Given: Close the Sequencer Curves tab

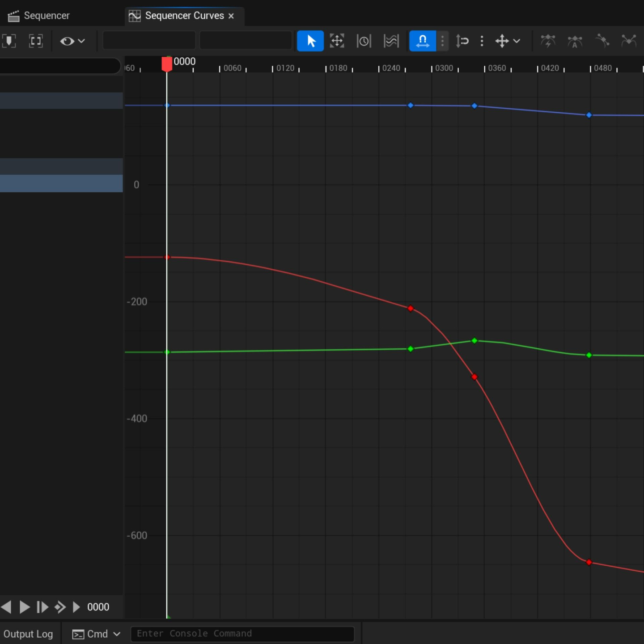Looking at the screenshot, I should (231, 16).
